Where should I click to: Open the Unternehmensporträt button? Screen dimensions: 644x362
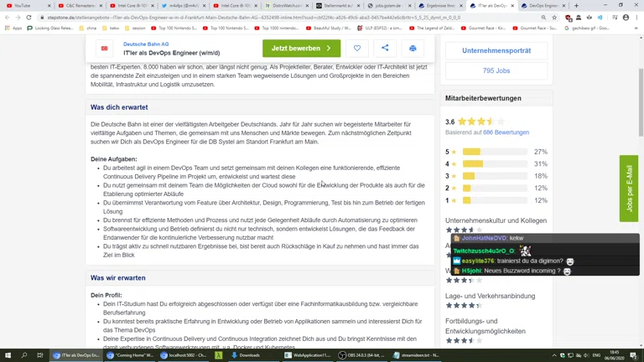point(496,50)
